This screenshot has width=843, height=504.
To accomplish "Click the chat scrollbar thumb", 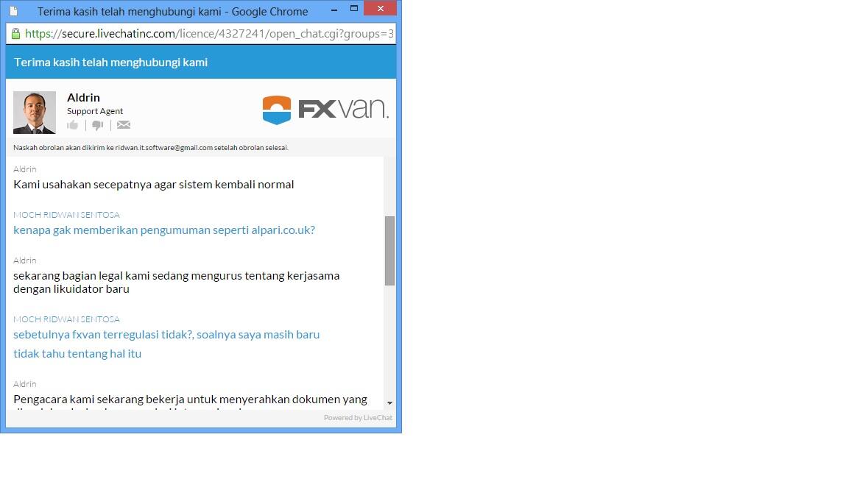I will (x=389, y=250).
